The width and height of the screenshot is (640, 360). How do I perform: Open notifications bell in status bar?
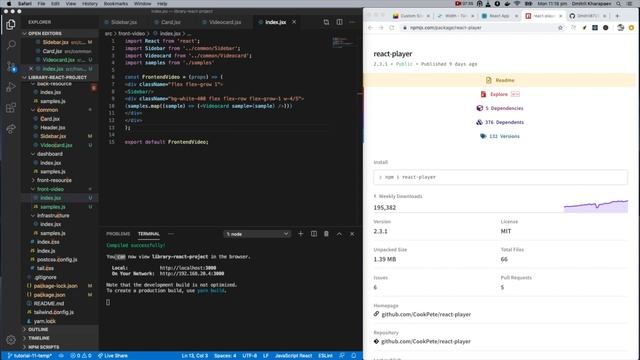click(353, 356)
